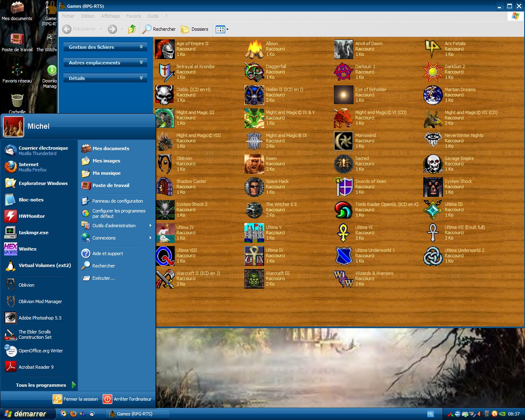Open the Space Hack shortcut icon
The image size is (525, 420).
click(x=254, y=187)
